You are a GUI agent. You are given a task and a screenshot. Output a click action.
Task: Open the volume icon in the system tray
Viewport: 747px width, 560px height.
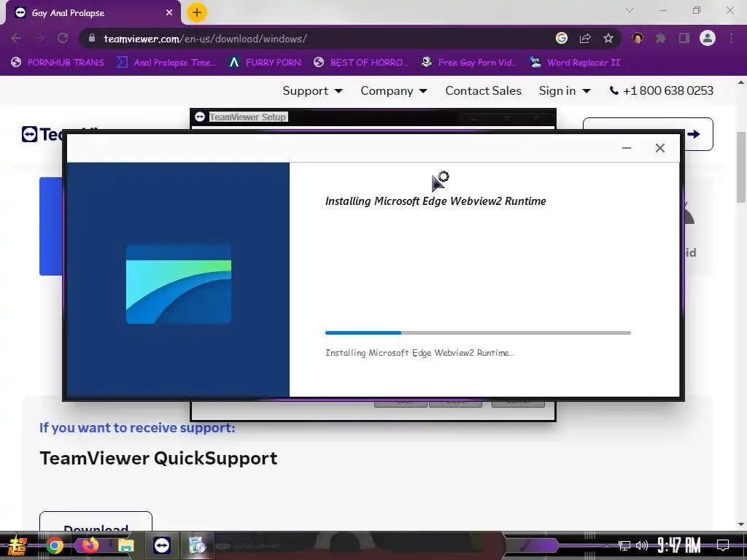642,545
